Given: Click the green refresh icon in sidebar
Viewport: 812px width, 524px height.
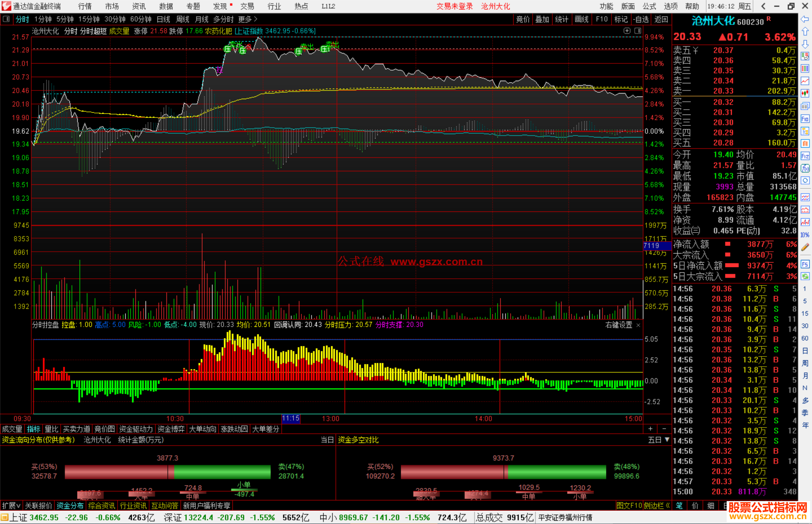Looking at the screenshot, I should (805, 276).
